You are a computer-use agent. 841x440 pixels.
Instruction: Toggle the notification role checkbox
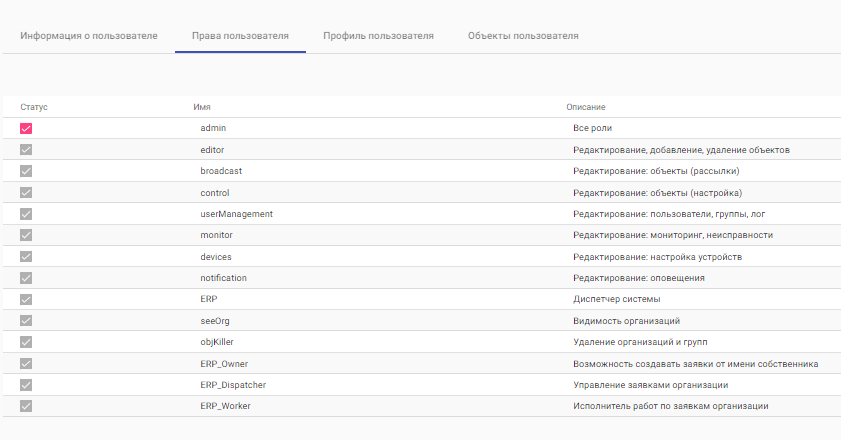tap(26, 278)
